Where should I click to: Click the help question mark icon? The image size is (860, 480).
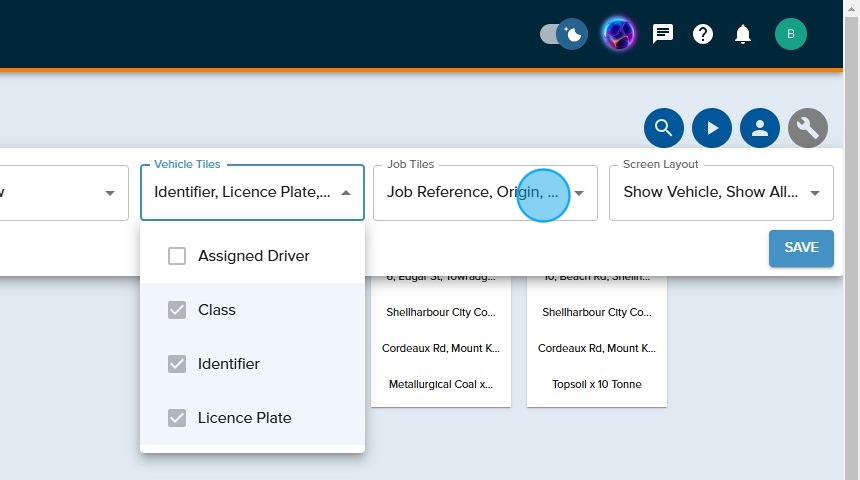tap(703, 35)
